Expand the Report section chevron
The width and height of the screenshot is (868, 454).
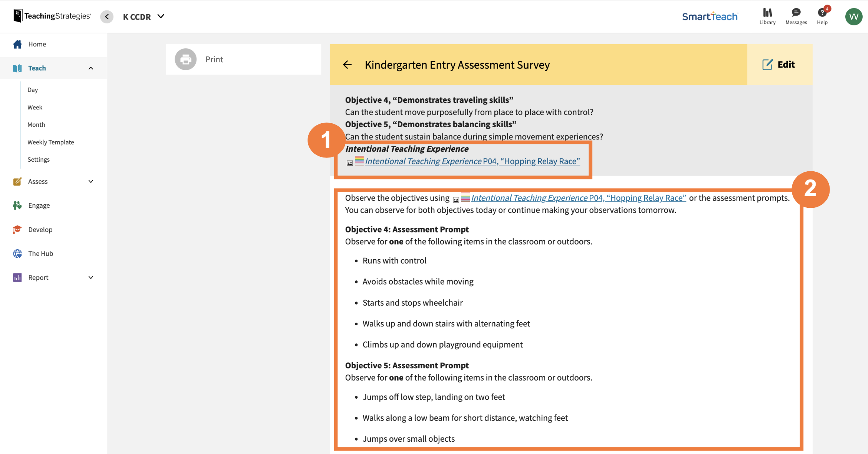[91, 277]
